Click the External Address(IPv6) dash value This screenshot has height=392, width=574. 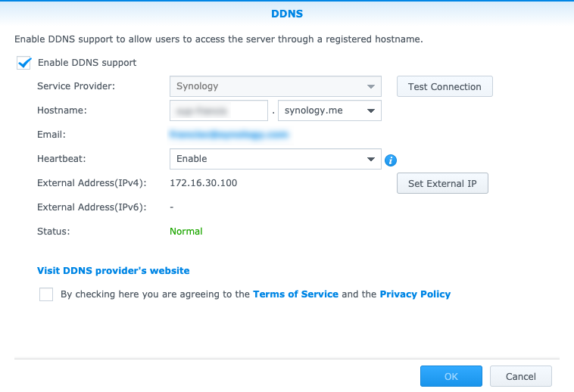172,207
